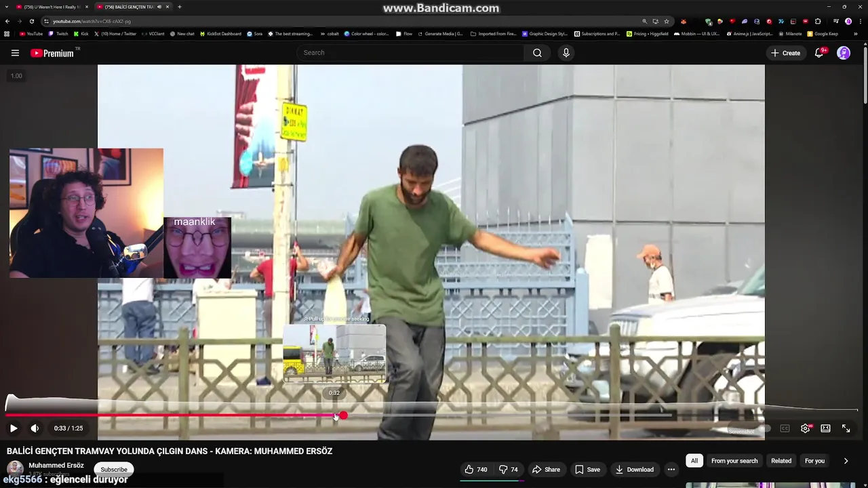Expand the tab search dropdown arrow
This screenshot has height=488, width=868.
(7, 7)
